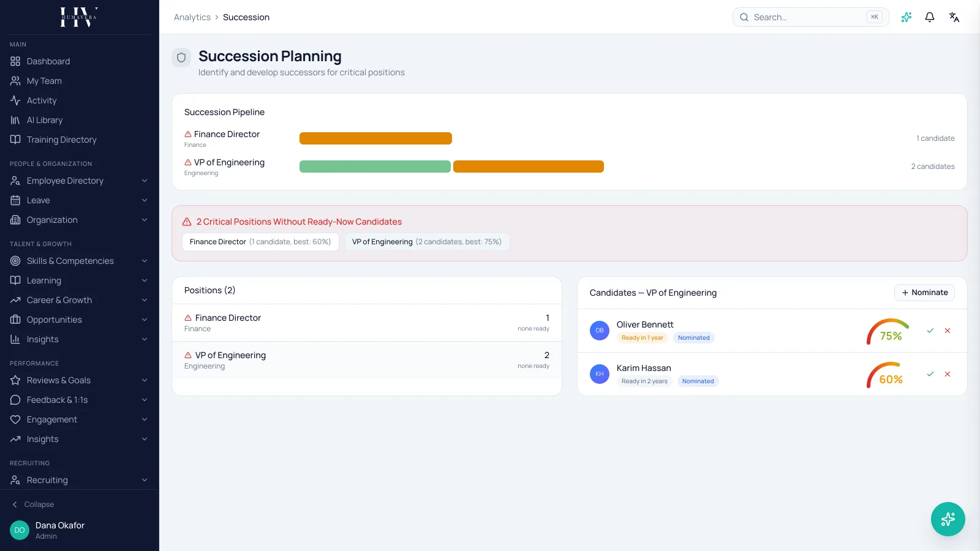Click the Reviews & Goals star icon
This screenshot has width=980, height=551.
(x=15, y=380)
